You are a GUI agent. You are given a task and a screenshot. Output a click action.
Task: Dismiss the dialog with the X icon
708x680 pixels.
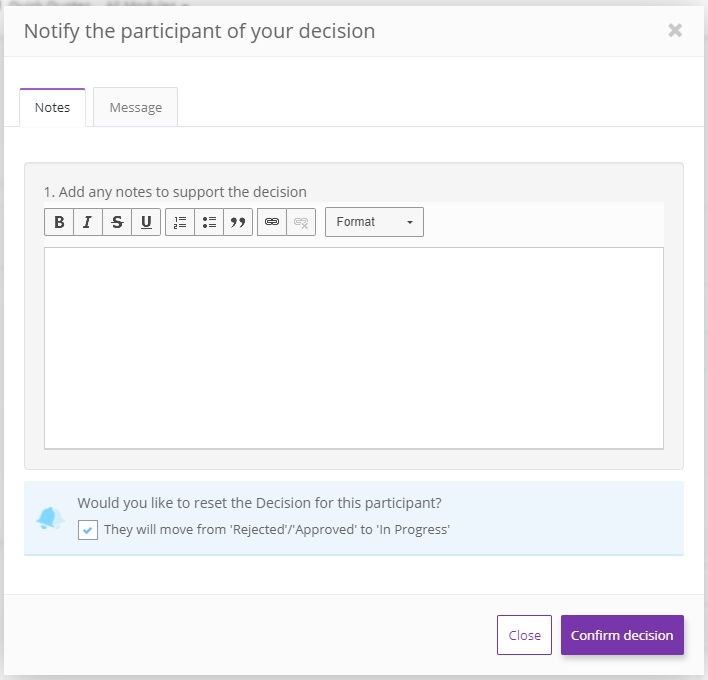pos(675,30)
